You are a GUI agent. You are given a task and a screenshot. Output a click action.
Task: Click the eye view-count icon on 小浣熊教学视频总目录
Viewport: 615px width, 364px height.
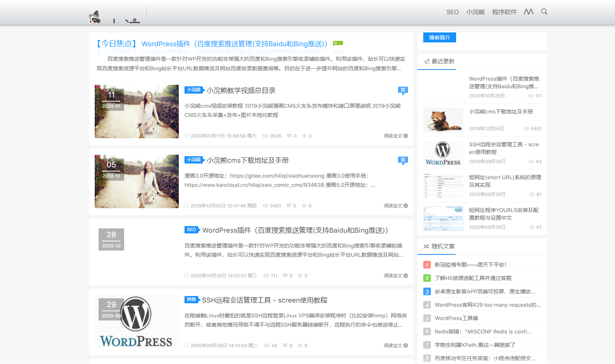pos(265,136)
